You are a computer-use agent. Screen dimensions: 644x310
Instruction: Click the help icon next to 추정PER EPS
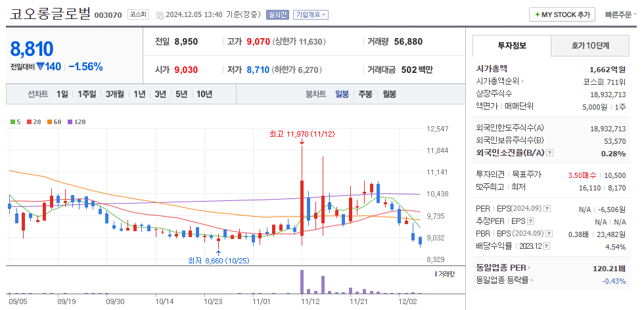[x=531, y=221]
